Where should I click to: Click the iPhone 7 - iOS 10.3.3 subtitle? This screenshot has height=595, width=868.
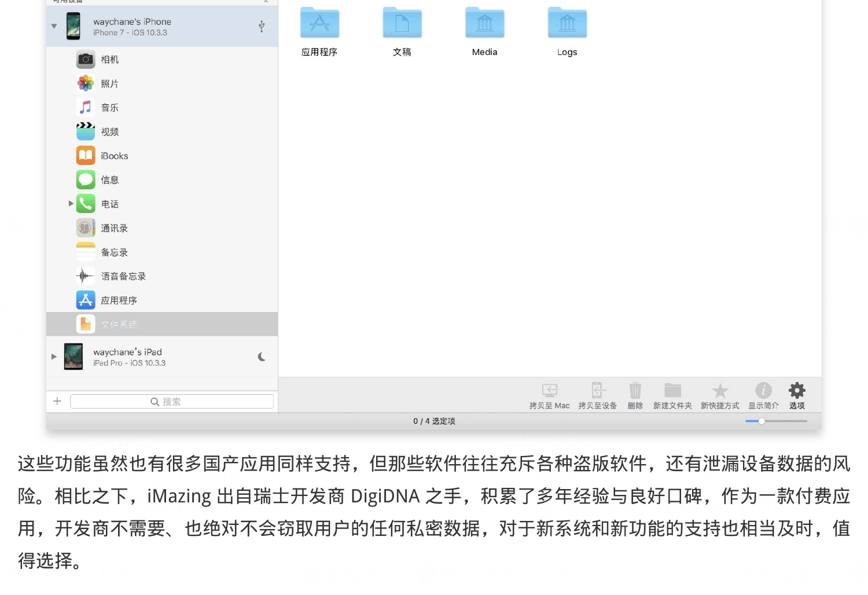(130, 33)
